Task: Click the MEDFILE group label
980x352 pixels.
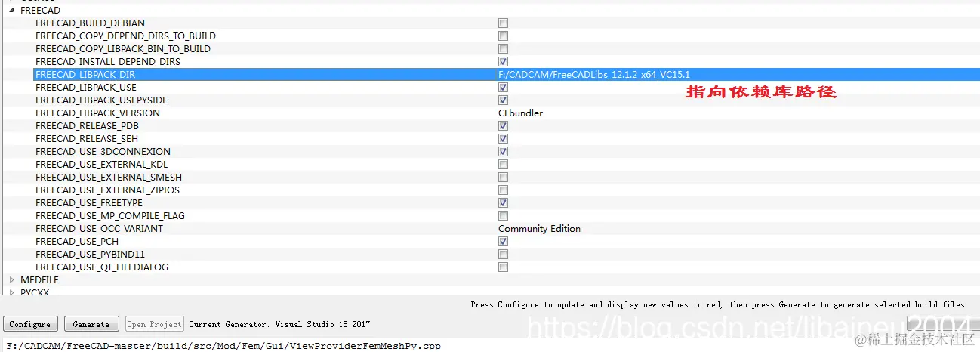Action: 39,280
